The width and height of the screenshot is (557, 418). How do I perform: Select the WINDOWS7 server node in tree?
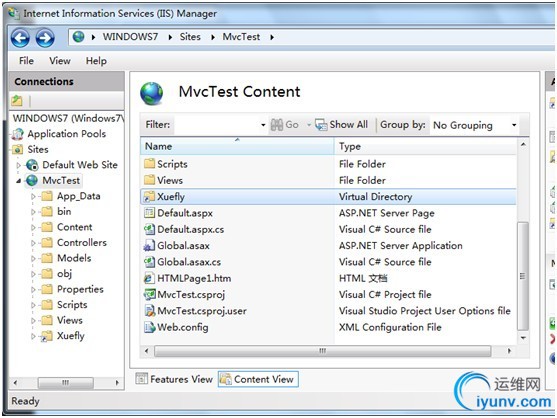(x=68, y=118)
